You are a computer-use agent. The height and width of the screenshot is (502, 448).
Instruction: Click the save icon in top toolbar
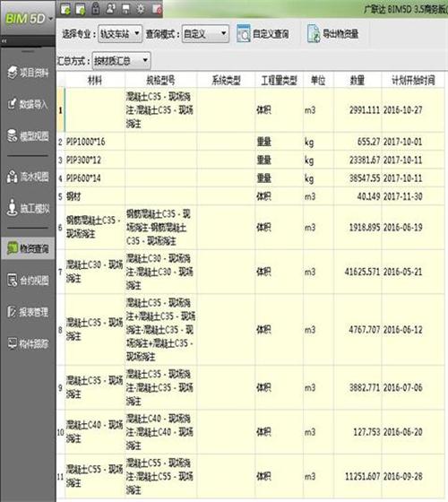pyautogui.click(x=125, y=9)
